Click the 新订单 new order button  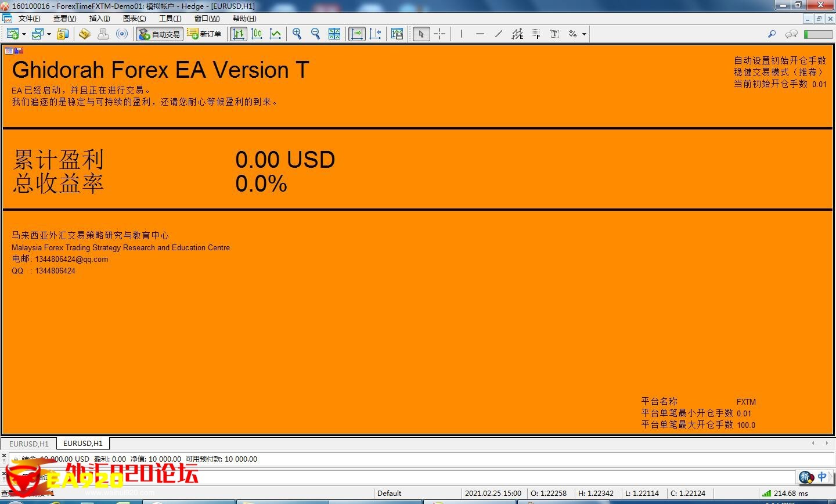click(204, 34)
